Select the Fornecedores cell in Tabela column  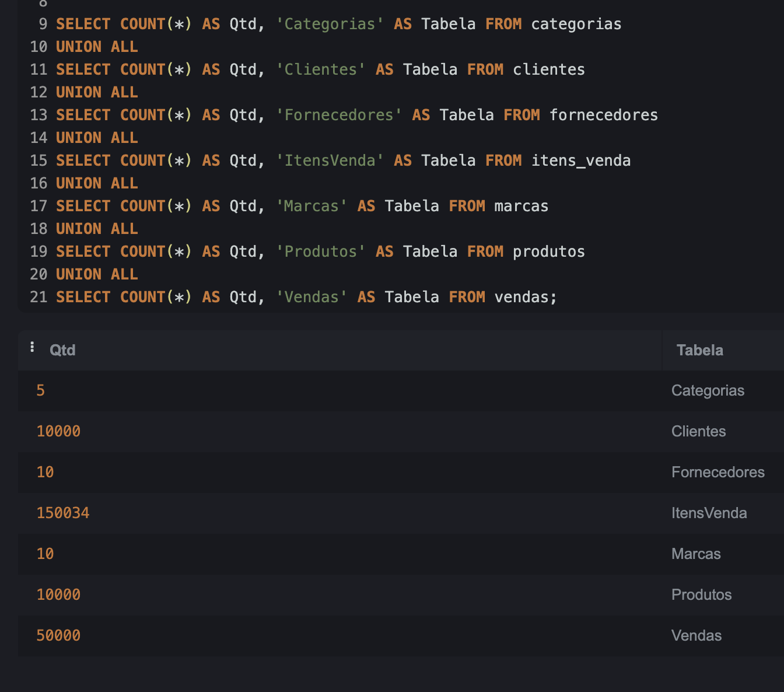[x=717, y=472]
